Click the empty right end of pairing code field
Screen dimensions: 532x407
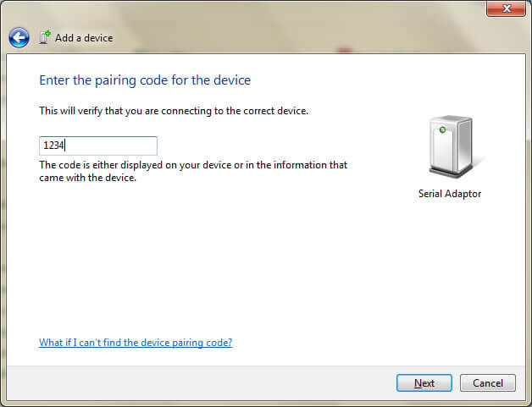point(140,146)
